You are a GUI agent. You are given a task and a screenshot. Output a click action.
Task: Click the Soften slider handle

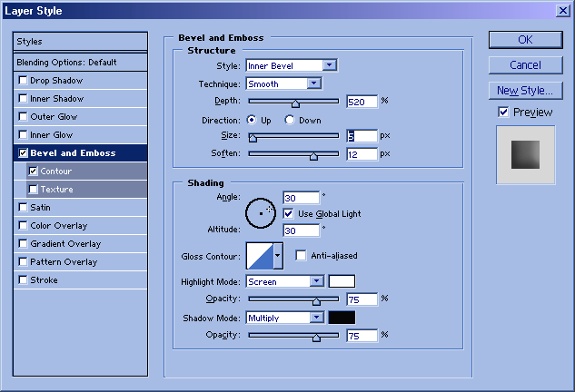[x=313, y=156]
